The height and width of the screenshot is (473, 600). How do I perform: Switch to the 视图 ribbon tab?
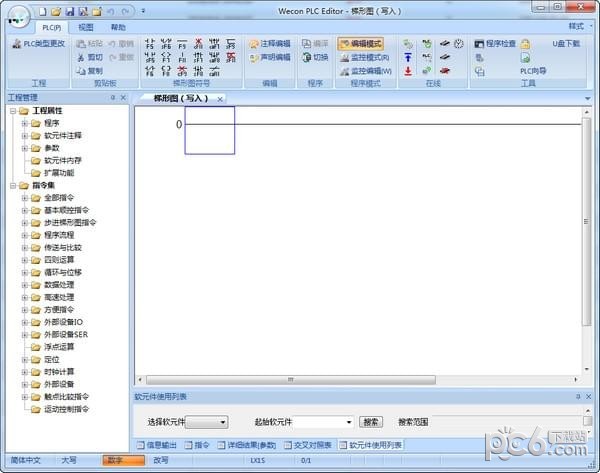click(x=86, y=27)
